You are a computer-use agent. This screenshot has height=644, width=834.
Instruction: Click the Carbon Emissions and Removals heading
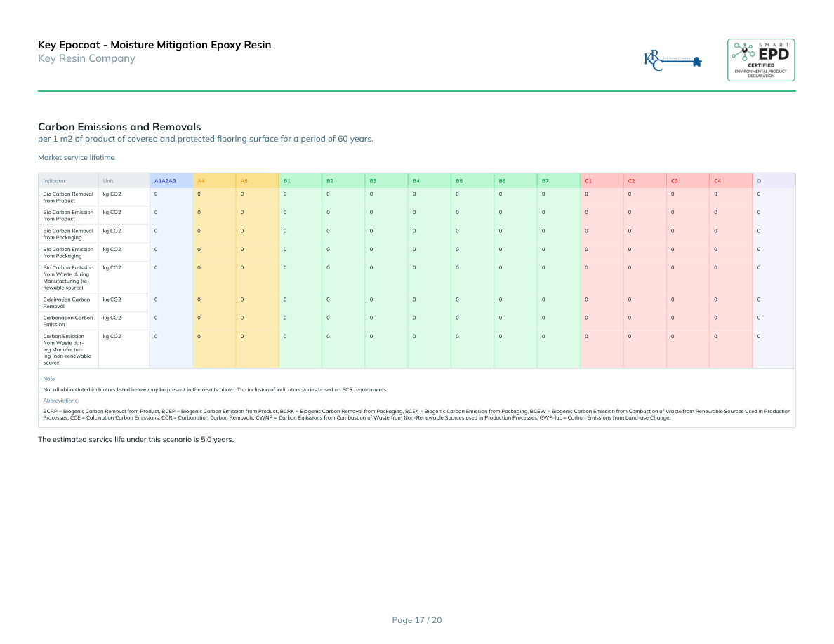[x=119, y=127]
